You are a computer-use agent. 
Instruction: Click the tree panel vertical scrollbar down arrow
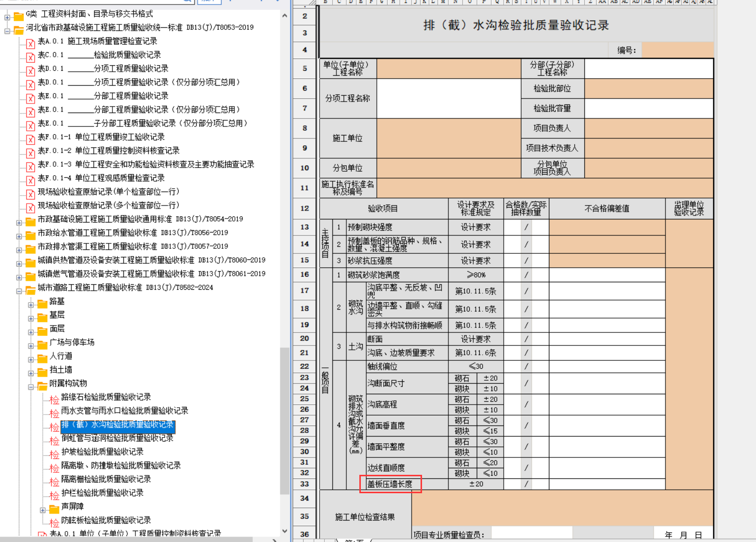tap(285, 531)
